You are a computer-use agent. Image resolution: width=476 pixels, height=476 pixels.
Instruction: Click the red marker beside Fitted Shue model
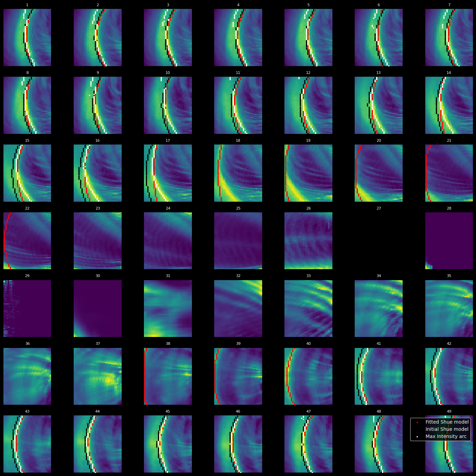coord(417,422)
